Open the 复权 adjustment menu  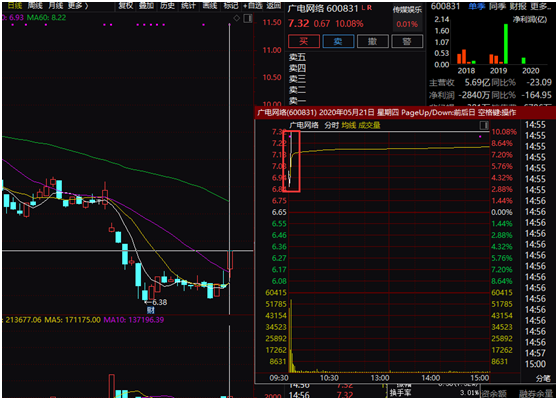[x=125, y=6]
